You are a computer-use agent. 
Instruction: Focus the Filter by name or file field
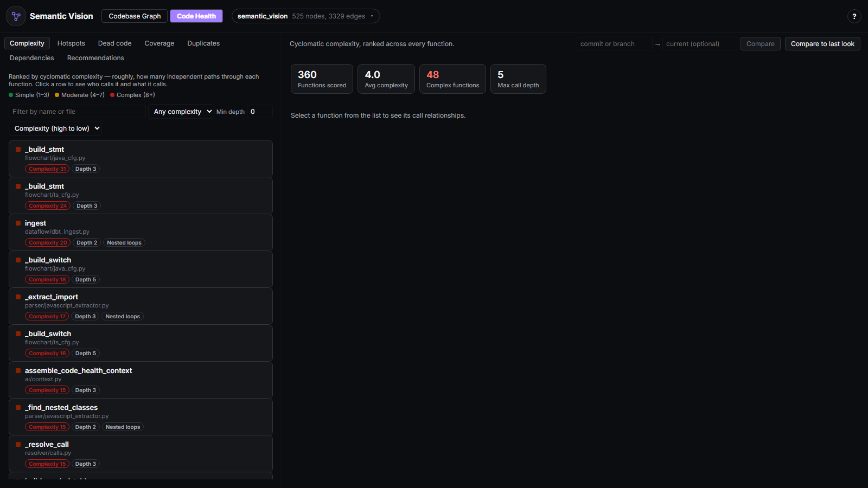pos(77,112)
